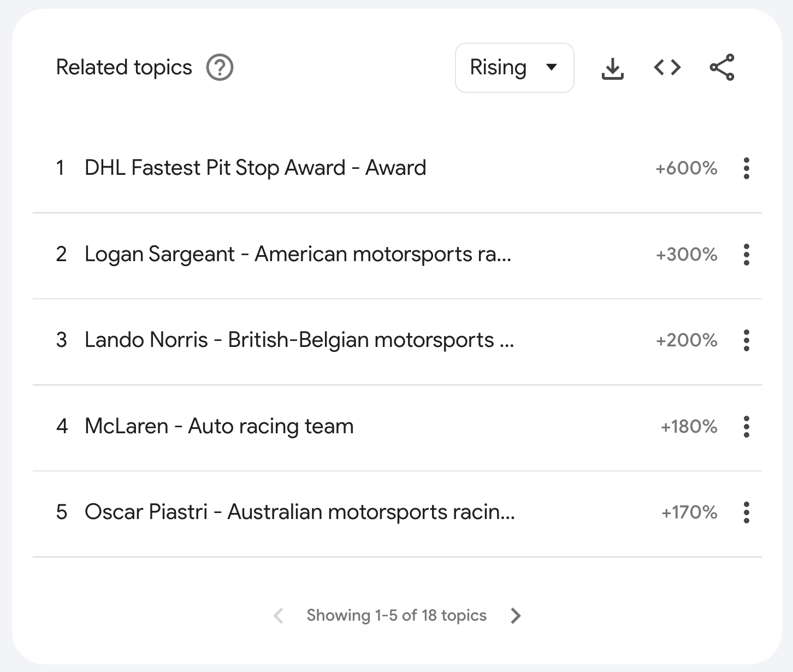Open more options for McLaren

tap(746, 427)
